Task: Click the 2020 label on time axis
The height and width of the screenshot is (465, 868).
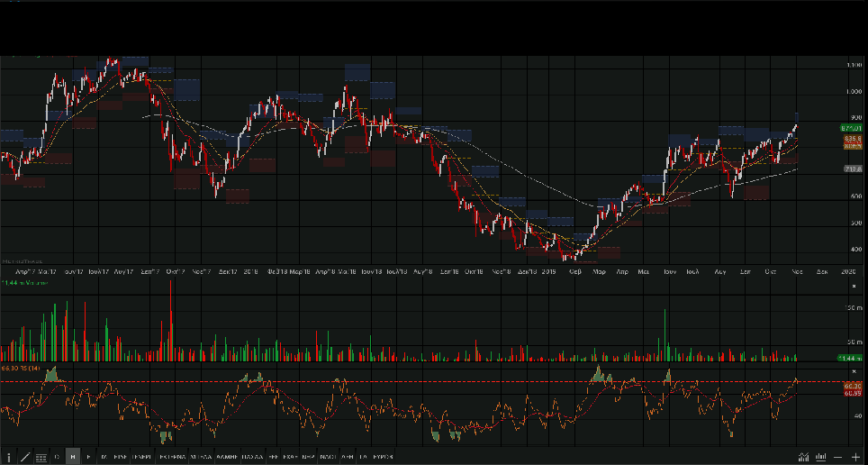Action: tap(848, 270)
